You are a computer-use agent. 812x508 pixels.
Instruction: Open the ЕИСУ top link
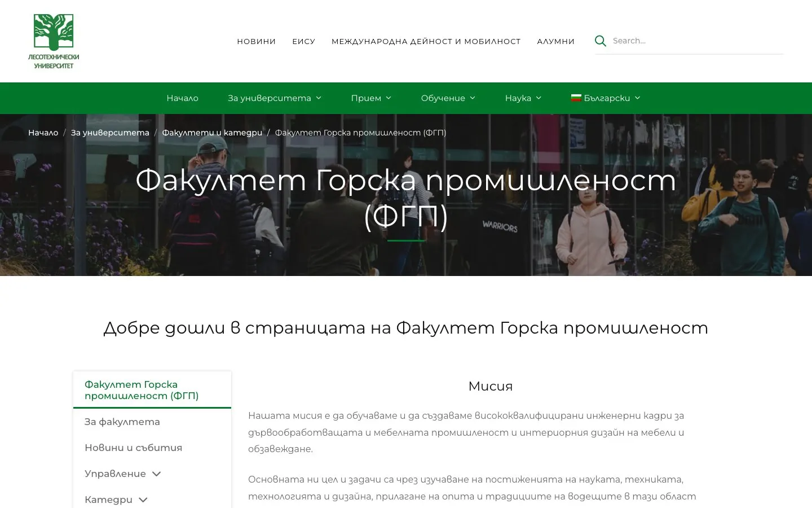pos(303,41)
